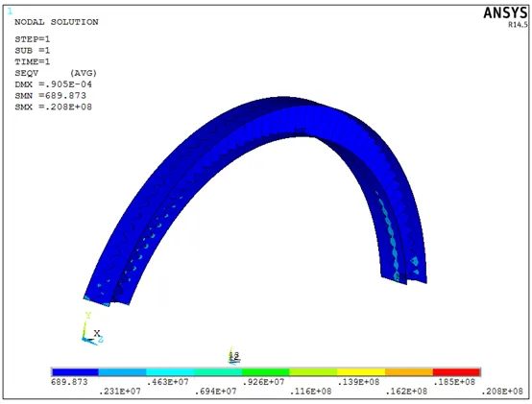Screen dimensions: 532x404
Task: Click the red legend swatch
Action: pyautogui.click(x=457, y=372)
